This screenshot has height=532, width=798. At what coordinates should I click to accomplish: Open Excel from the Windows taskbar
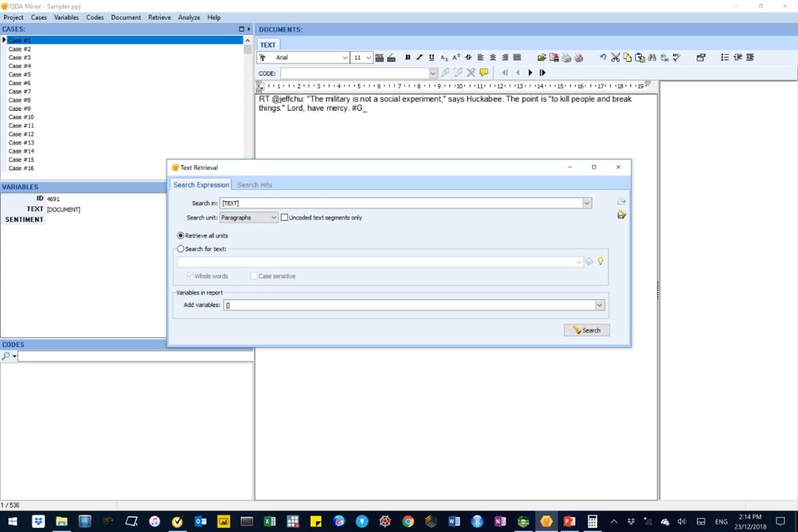(x=269, y=521)
